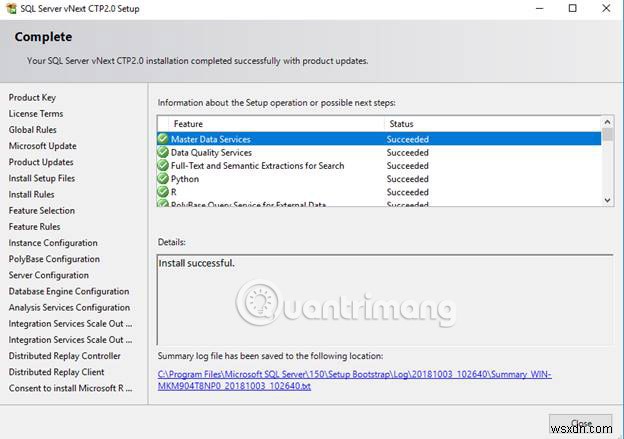The width and height of the screenshot is (624, 439).
Task: Click green check icon beside Python
Action: click(x=163, y=178)
